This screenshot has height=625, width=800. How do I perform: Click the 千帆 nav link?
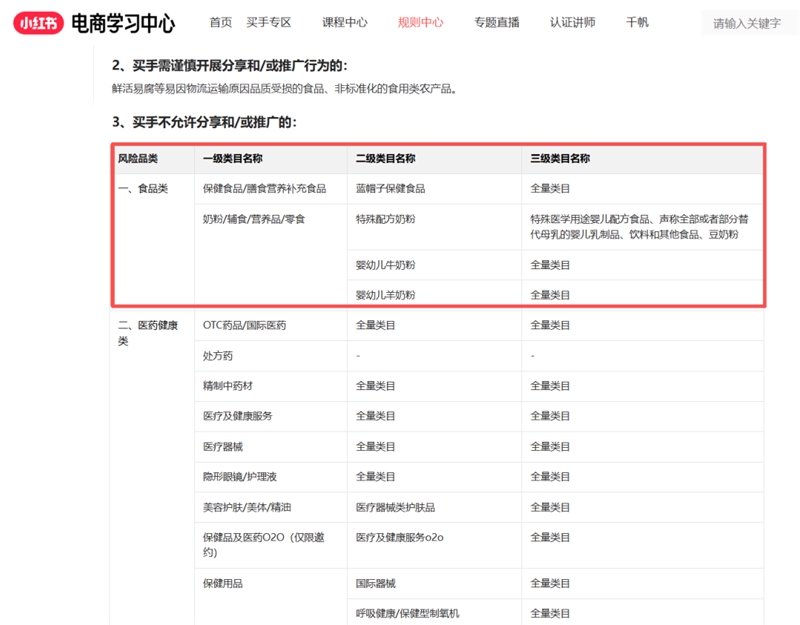pos(636,22)
